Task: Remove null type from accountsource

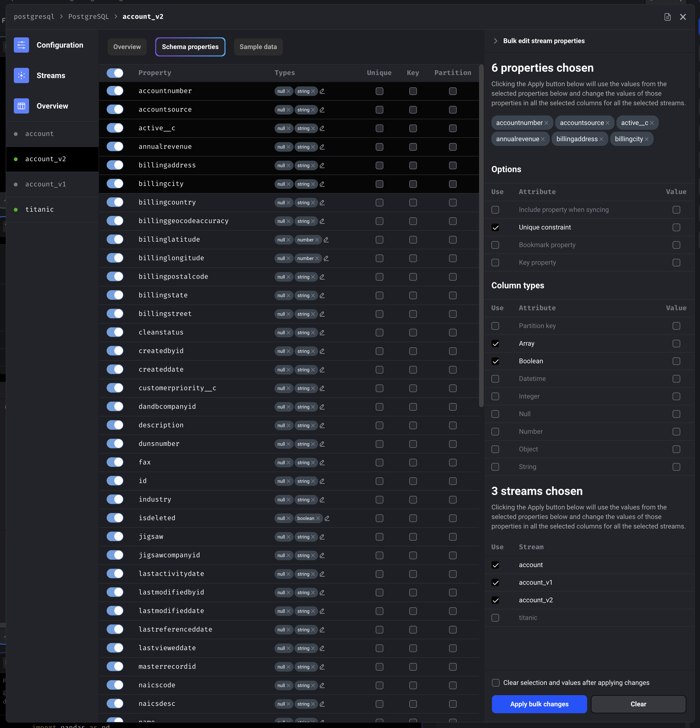Action: tap(288, 110)
